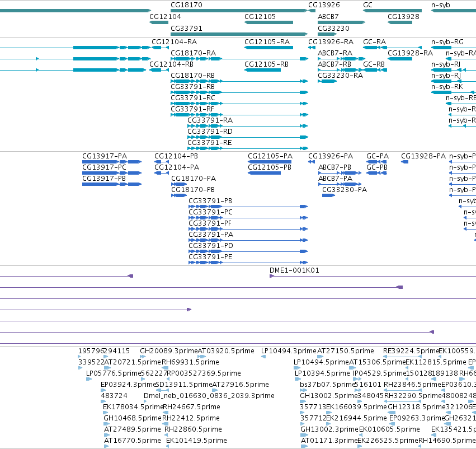The height and width of the screenshot is (449, 476).
Task: Click EST label RH69931.5prime
Action: pyautogui.click(x=190, y=362)
